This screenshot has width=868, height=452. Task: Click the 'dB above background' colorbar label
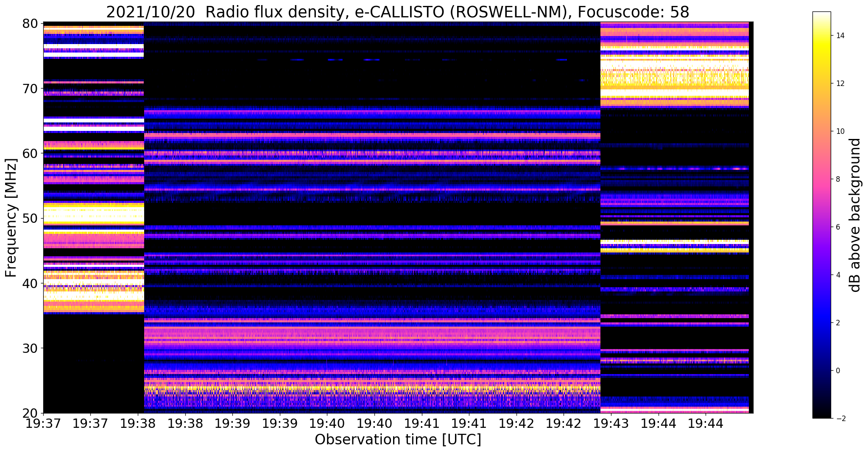(855, 215)
